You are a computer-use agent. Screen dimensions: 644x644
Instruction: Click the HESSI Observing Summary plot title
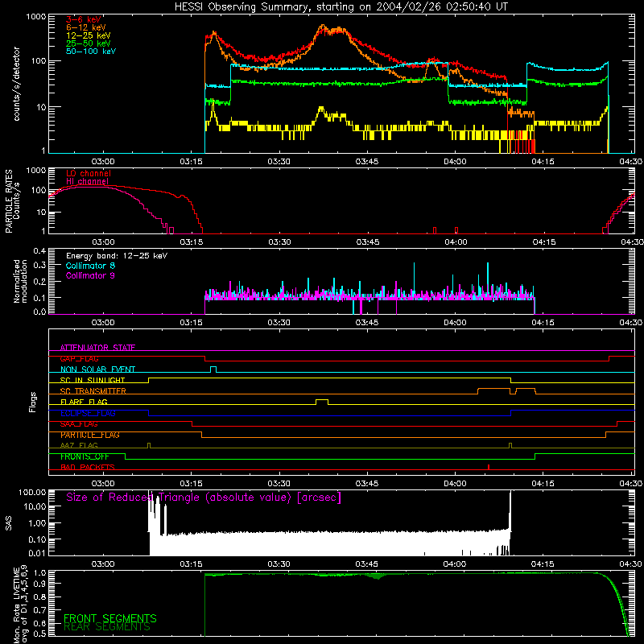[x=341, y=6]
